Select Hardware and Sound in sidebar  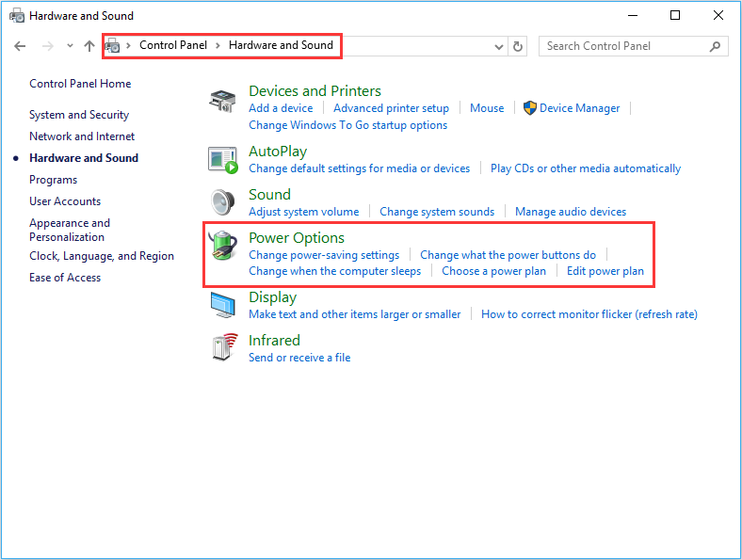click(x=84, y=158)
